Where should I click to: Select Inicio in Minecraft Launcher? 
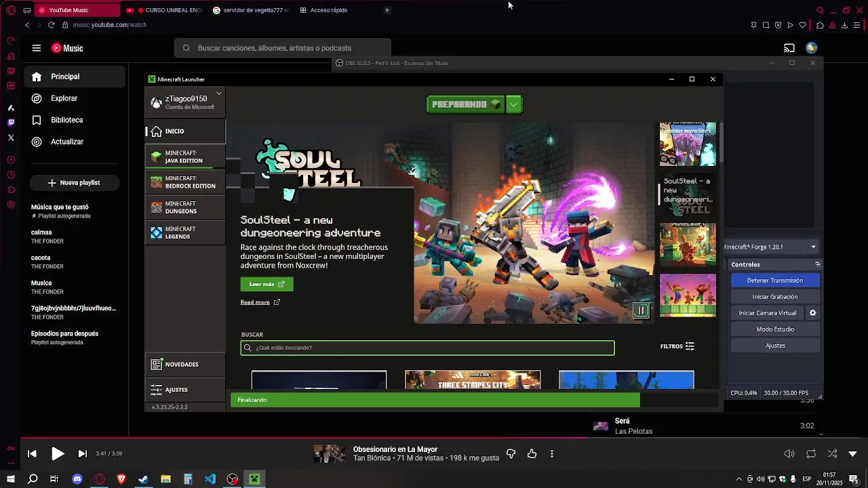pos(185,131)
